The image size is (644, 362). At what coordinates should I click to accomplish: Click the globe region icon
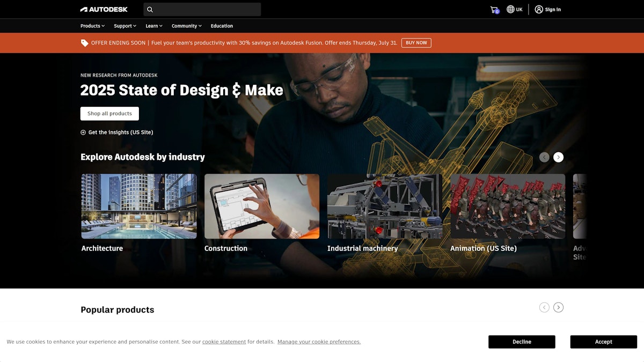point(510,9)
